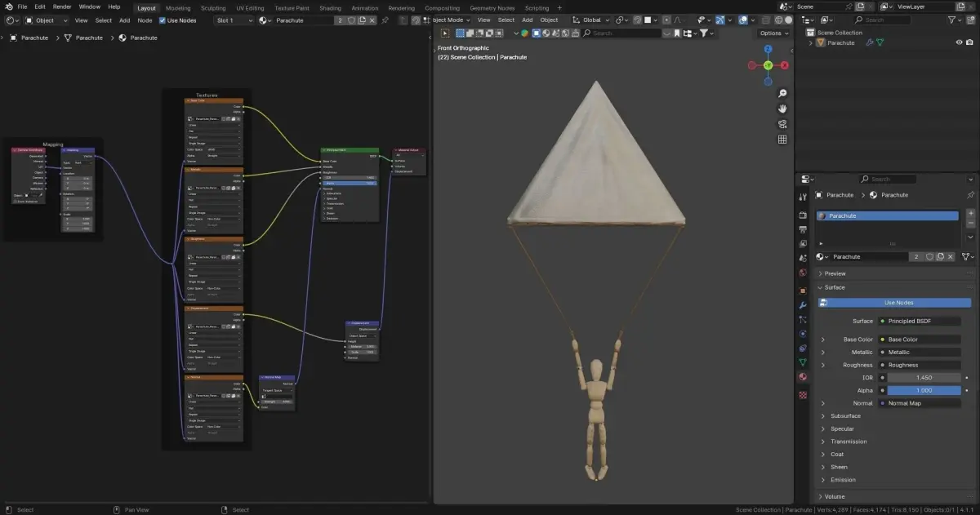This screenshot has height=515, width=980.
Task: Add a new workspace with plus tab
Action: [x=559, y=7]
